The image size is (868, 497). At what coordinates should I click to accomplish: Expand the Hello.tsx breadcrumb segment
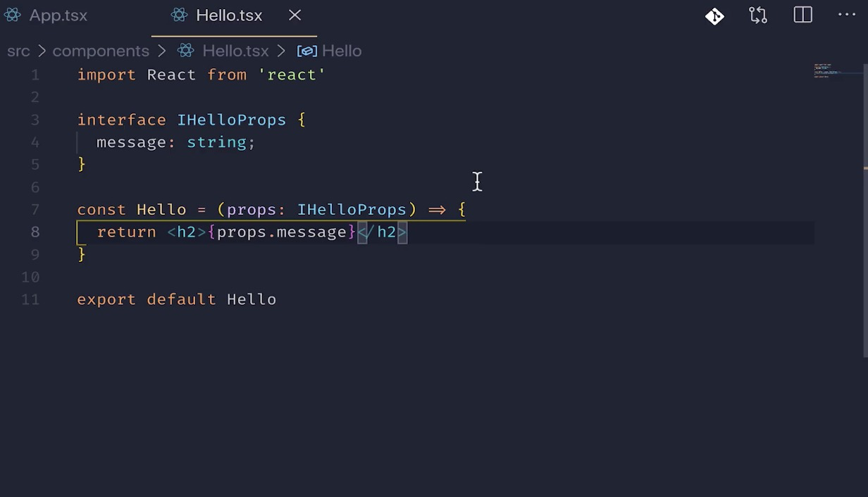[x=235, y=51]
